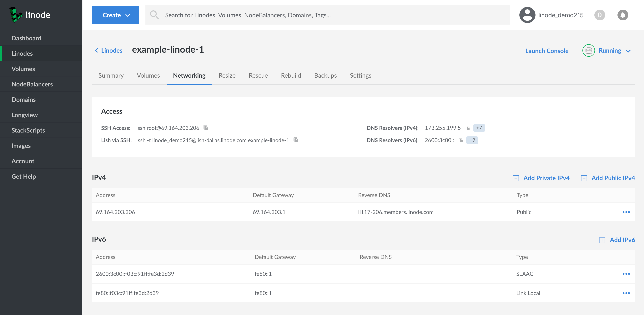Copy the Lish via SSH command

(296, 140)
